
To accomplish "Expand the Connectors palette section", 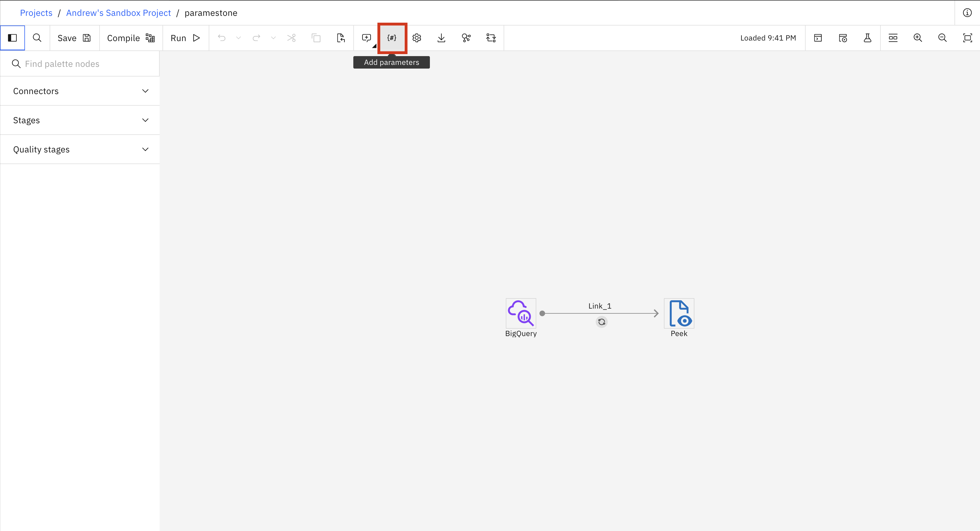I will [80, 91].
